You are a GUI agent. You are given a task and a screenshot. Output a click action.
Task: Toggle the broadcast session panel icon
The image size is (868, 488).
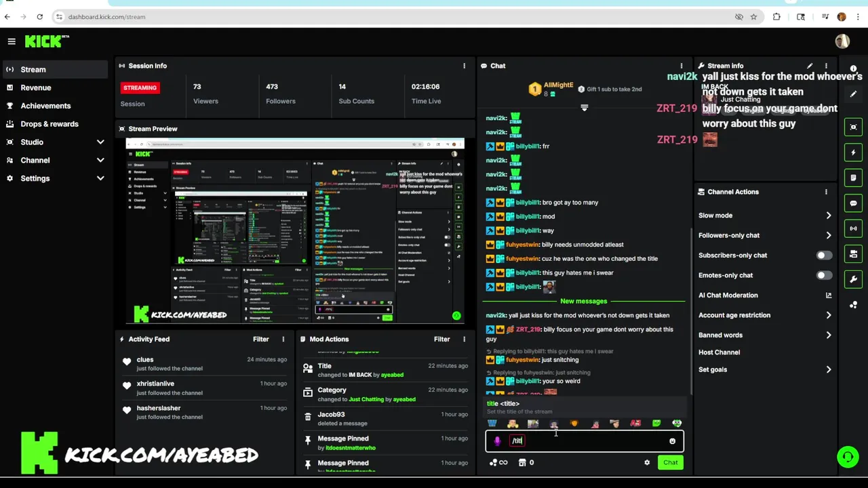pyautogui.click(x=854, y=228)
